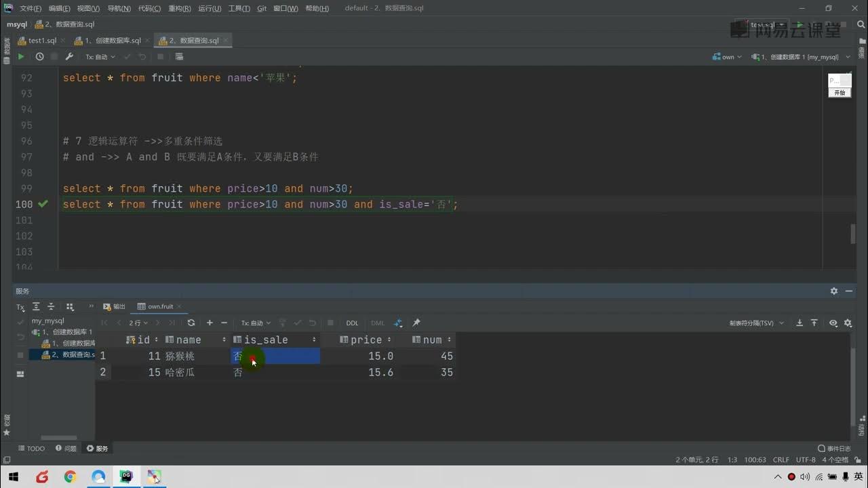Close the 2、数据查询.sql editor tab
This screenshot has height=488, width=868.
point(226,41)
